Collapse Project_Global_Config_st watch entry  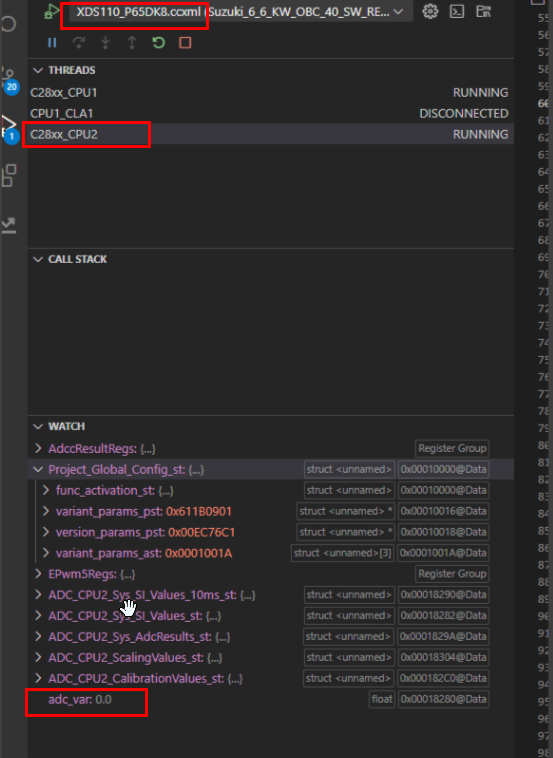[x=38, y=469]
